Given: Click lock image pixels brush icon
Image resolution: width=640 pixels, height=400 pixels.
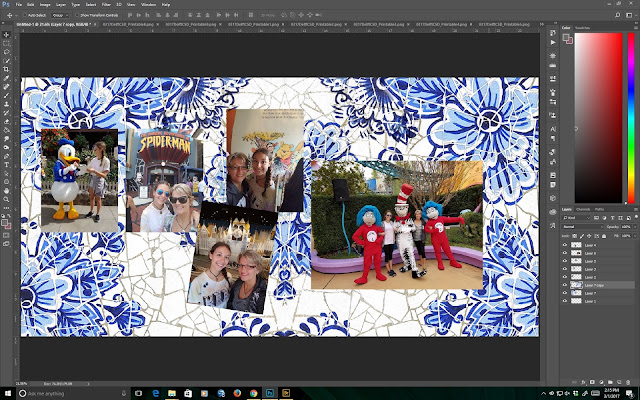Looking at the screenshot, I should (x=582, y=236).
